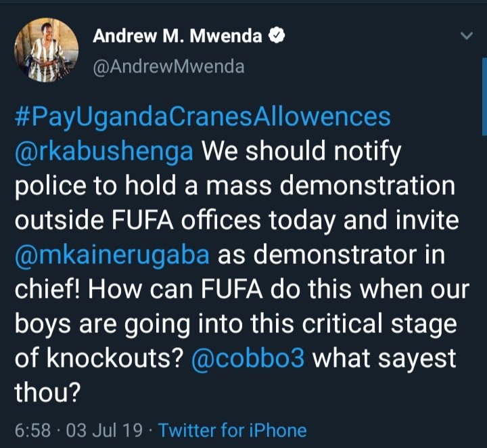This screenshot has height=448, width=487.
Task: Click the phrase 'what sayest thou?'
Action: coord(235,376)
